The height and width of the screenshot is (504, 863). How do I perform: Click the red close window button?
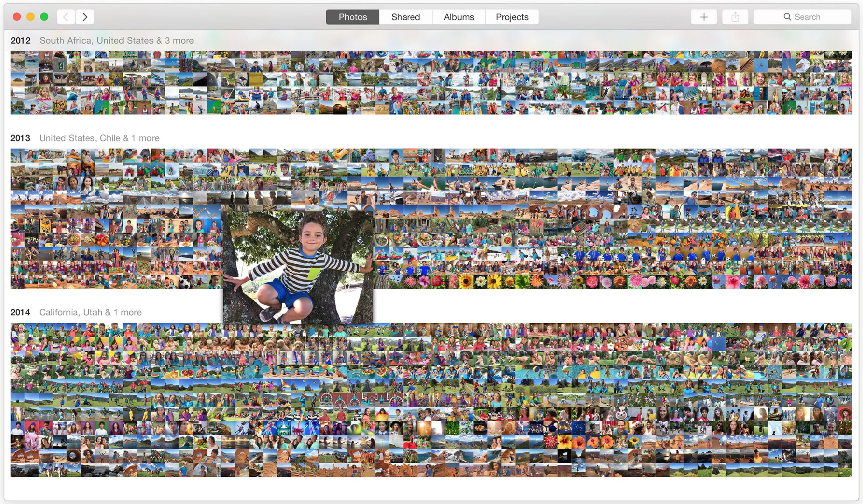click(x=17, y=17)
